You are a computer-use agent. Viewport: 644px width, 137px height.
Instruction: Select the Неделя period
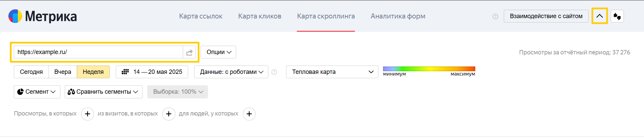tap(93, 72)
